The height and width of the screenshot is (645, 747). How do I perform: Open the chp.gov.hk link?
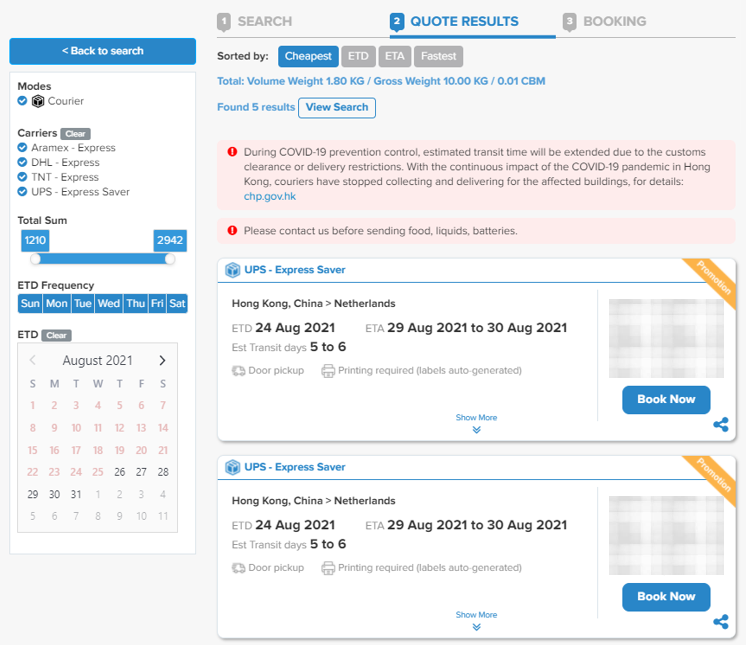click(x=270, y=196)
